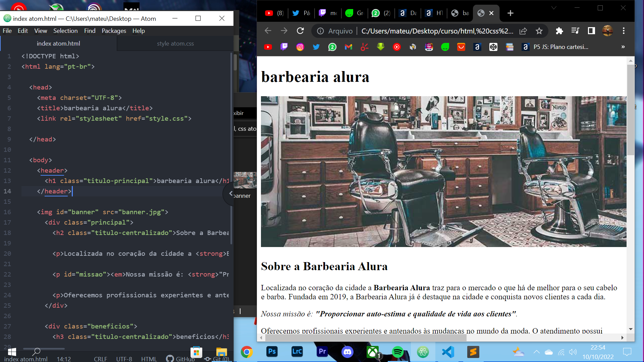Open the Gmail bookmark icon

point(348,47)
